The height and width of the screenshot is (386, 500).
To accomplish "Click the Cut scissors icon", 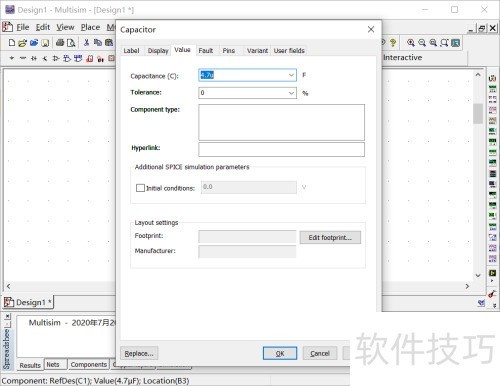I will pyautogui.click(x=86, y=42).
